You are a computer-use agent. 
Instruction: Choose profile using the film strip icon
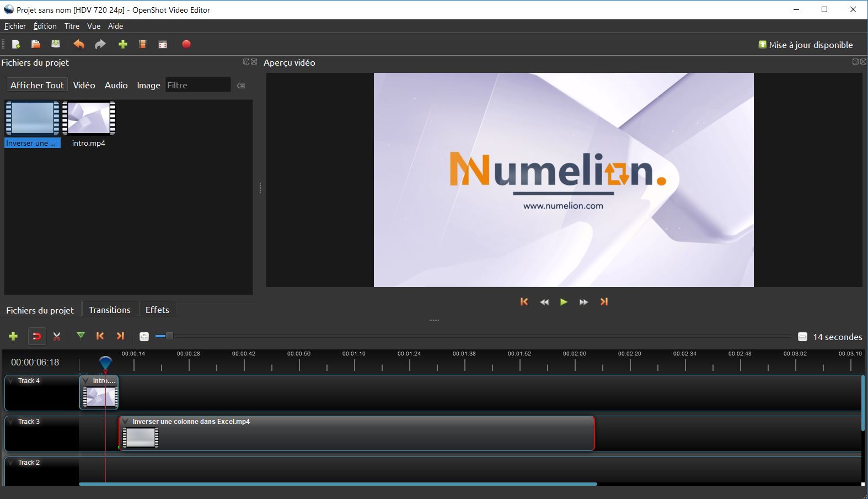tap(143, 45)
